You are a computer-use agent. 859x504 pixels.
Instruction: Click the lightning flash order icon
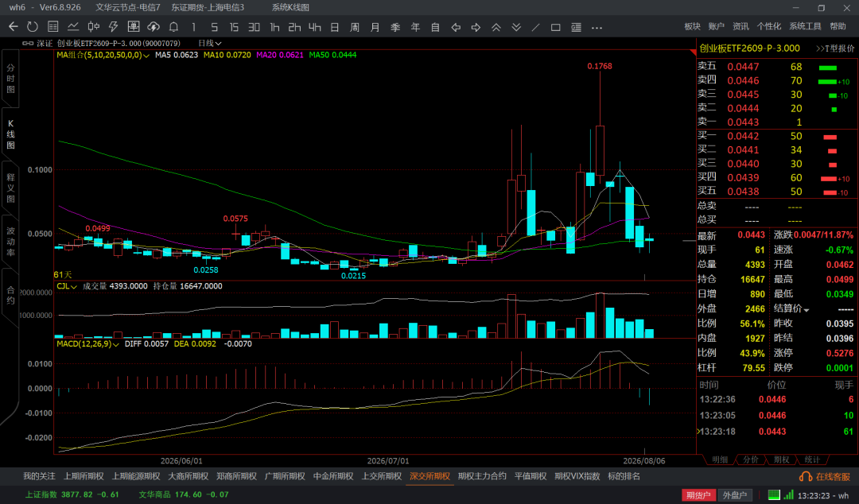(x=114, y=27)
